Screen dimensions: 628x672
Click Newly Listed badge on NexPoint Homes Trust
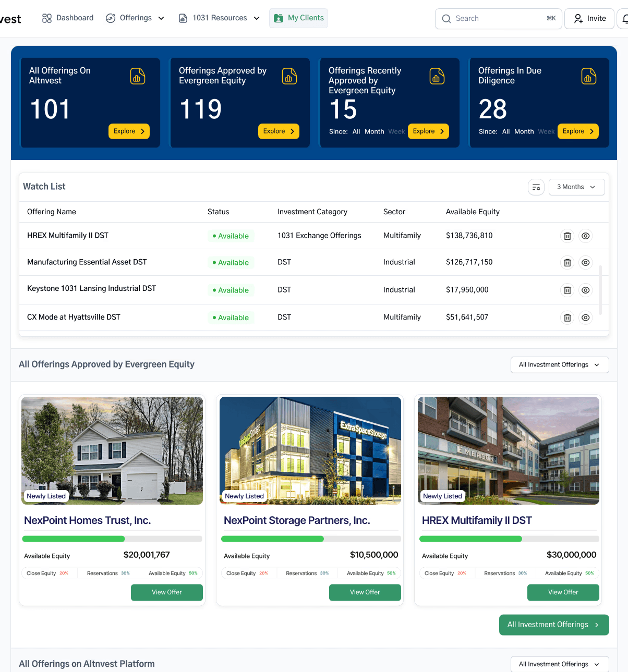click(x=46, y=496)
